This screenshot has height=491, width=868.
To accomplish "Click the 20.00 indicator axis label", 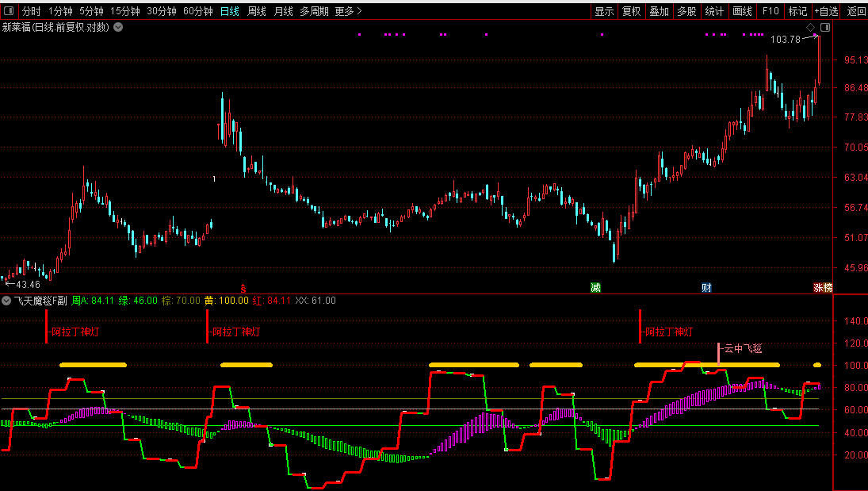I will tap(856, 455).
